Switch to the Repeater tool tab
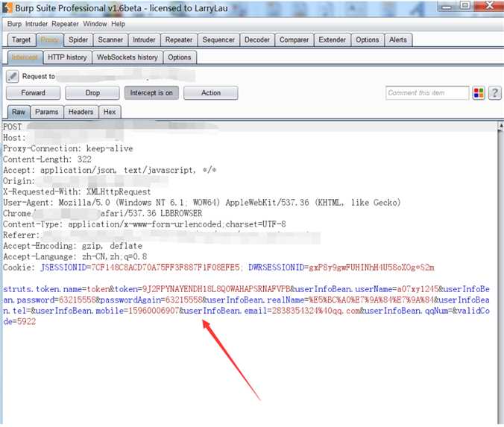Screen dimensions: 504x427 179,39
